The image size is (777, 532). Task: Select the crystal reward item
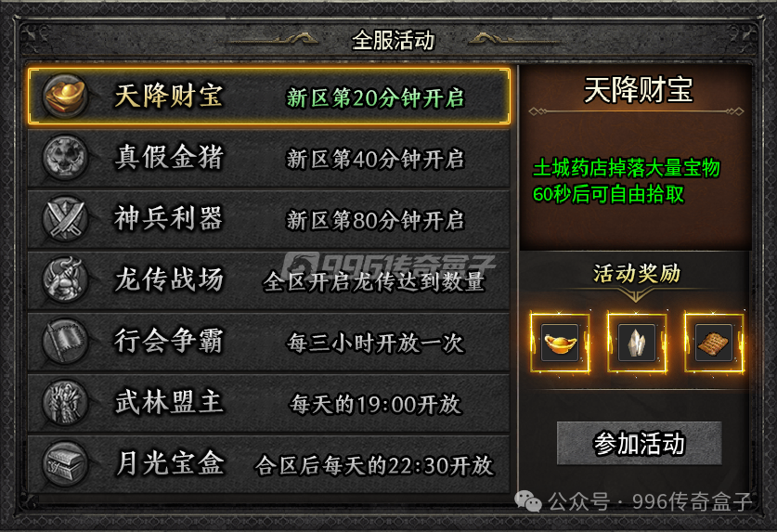(x=637, y=342)
